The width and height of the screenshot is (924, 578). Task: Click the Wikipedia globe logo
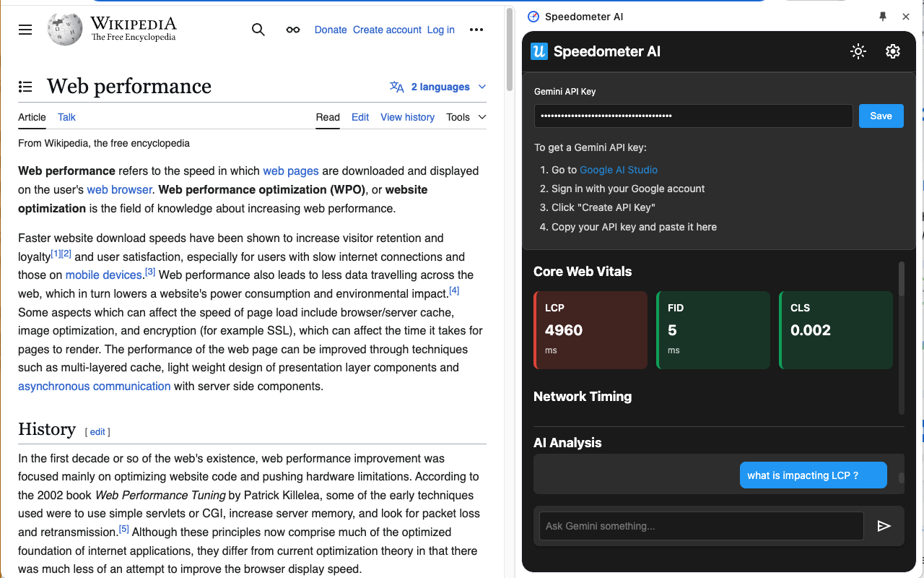[64, 29]
